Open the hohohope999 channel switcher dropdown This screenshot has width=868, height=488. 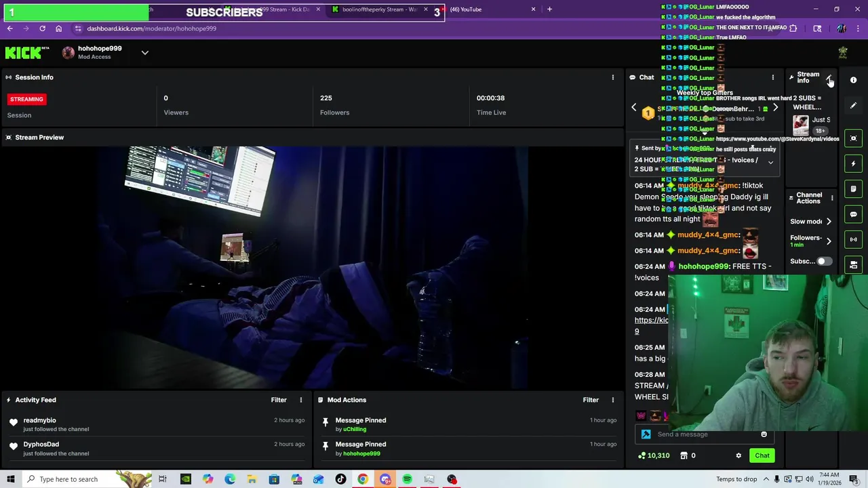point(144,53)
